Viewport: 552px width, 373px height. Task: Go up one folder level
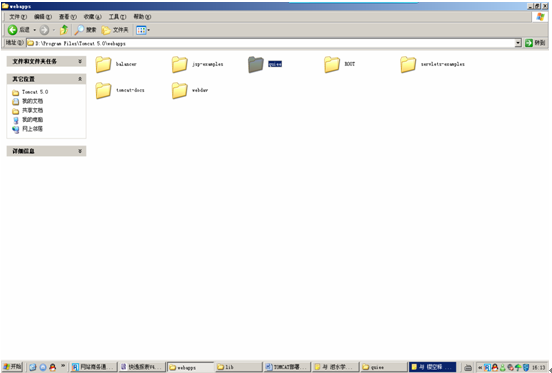[64, 30]
